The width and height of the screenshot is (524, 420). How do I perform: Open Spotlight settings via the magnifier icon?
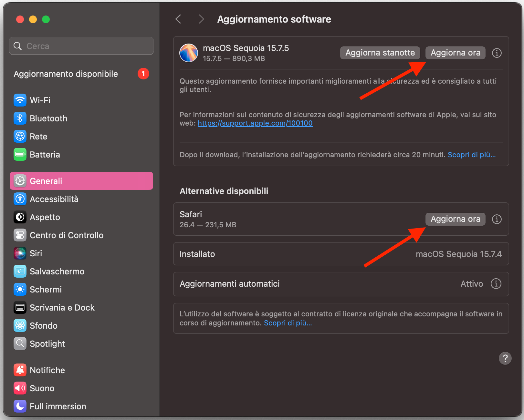pyautogui.click(x=20, y=343)
